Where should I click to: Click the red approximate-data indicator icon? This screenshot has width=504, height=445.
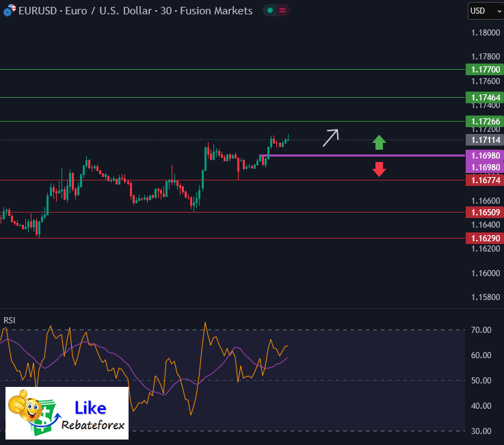[x=282, y=11]
